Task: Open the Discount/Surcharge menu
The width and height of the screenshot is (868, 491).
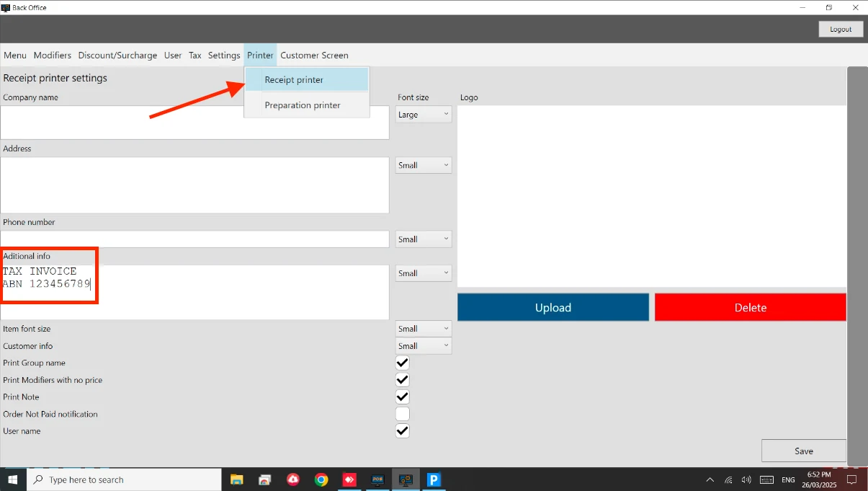Action: pos(117,55)
